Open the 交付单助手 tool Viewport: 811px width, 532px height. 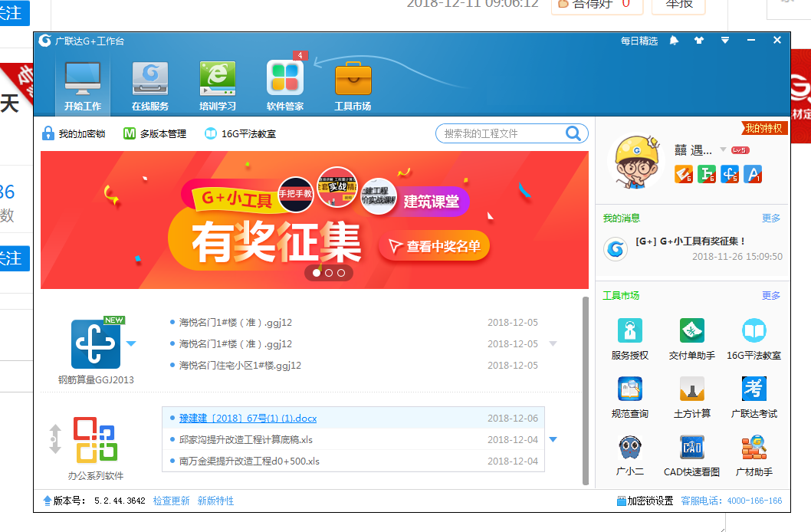pos(692,339)
